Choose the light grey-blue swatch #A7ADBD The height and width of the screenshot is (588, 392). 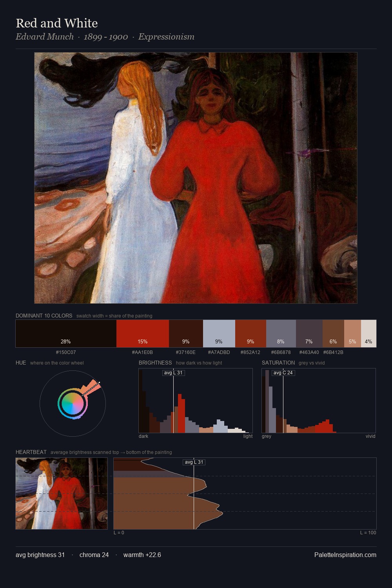[x=219, y=334]
